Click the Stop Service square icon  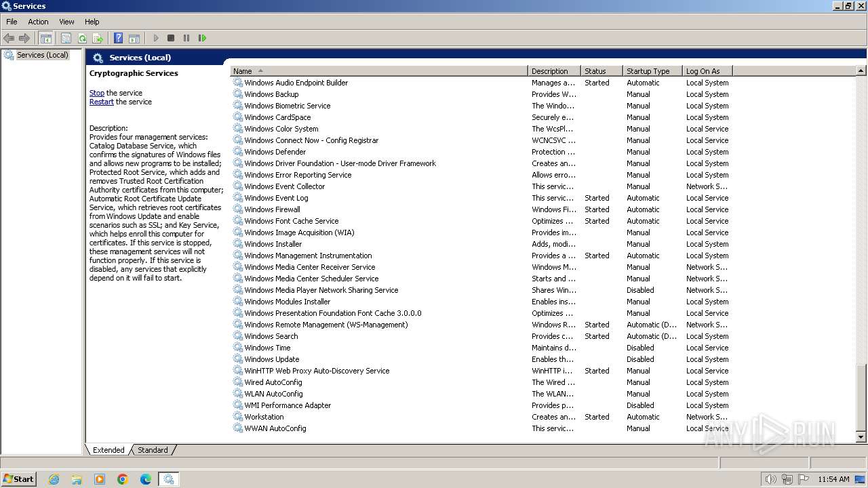171,39
